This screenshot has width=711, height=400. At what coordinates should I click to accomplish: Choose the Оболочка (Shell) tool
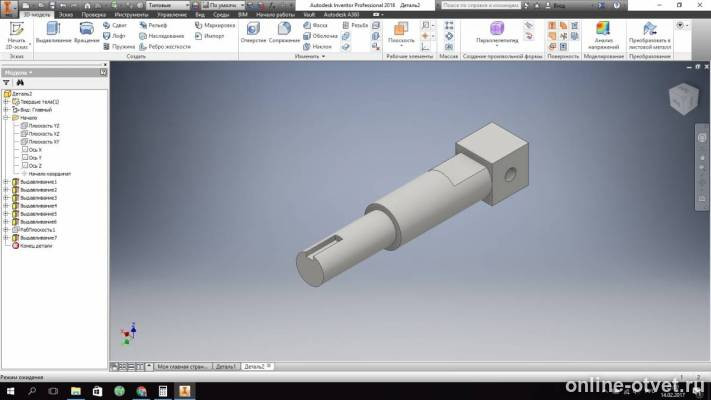coord(320,36)
